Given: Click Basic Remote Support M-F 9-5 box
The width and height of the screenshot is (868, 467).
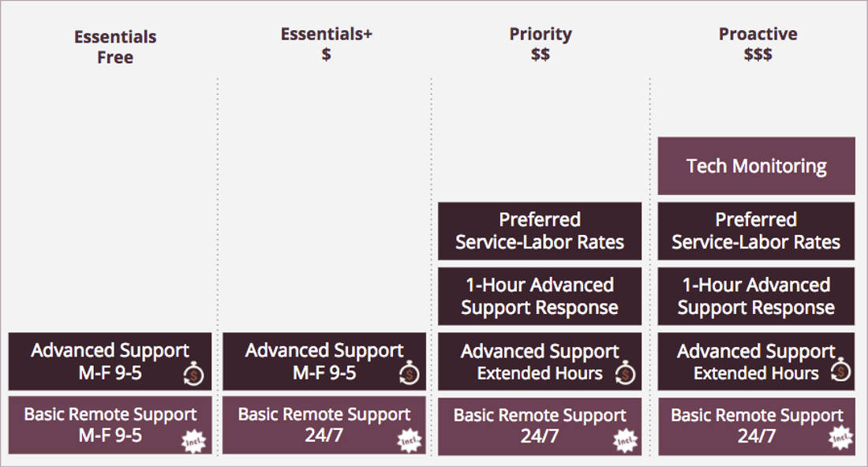Looking at the screenshot, I should click(110, 425).
